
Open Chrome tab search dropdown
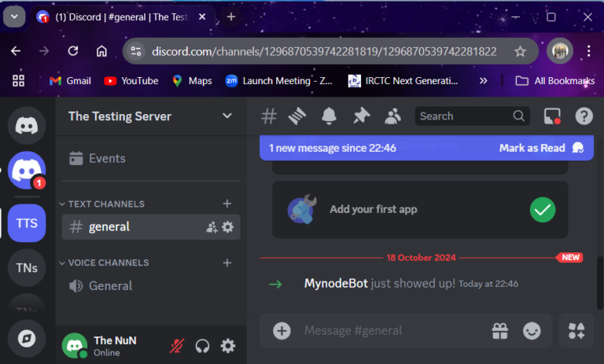(14, 17)
